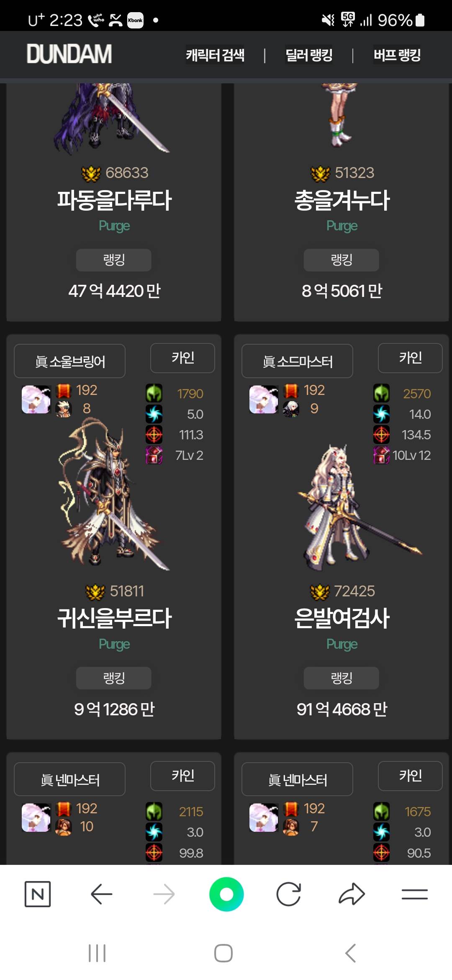Open the 버프 랭킹 tab
Screen dimensions: 452x980
[x=397, y=55]
